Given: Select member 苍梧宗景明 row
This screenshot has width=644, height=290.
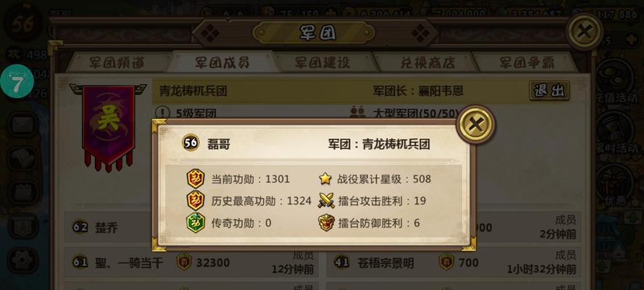Looking at the screenshot, I should click(453, 262).
